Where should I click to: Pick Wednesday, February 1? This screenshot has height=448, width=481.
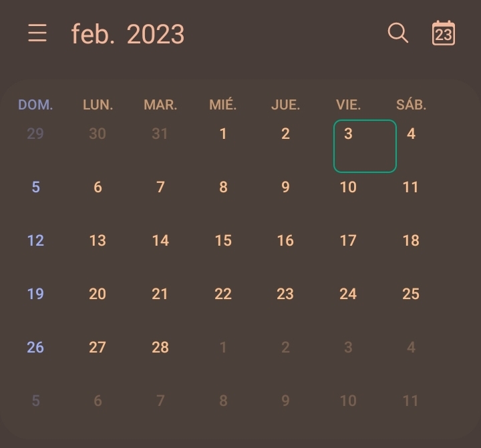tap(223, 134)
